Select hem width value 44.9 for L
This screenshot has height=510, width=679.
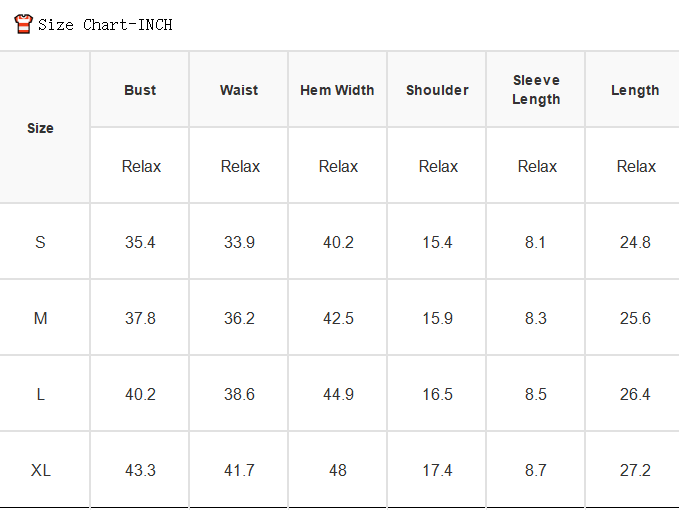[x=338, y=394]
